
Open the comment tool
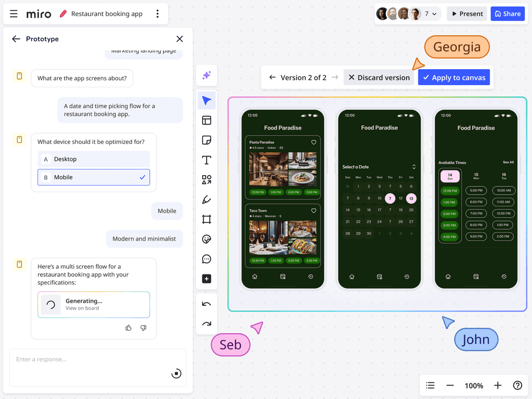[x=206, y=259]
